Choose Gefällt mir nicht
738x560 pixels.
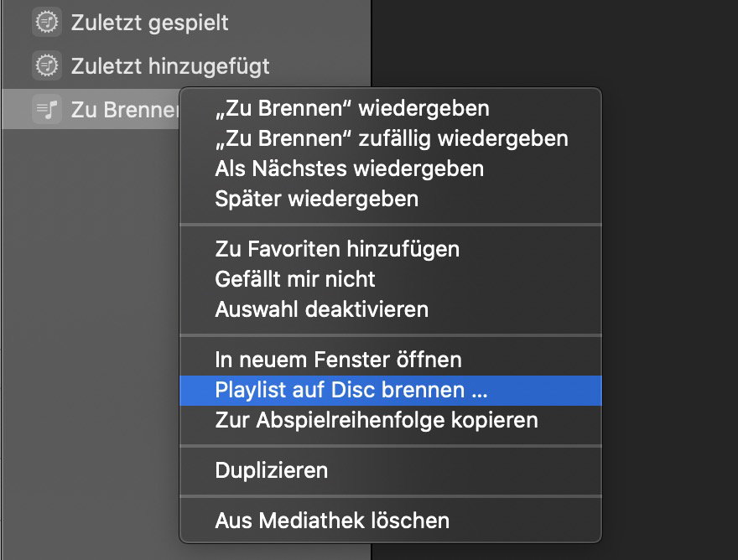point(295,278)
